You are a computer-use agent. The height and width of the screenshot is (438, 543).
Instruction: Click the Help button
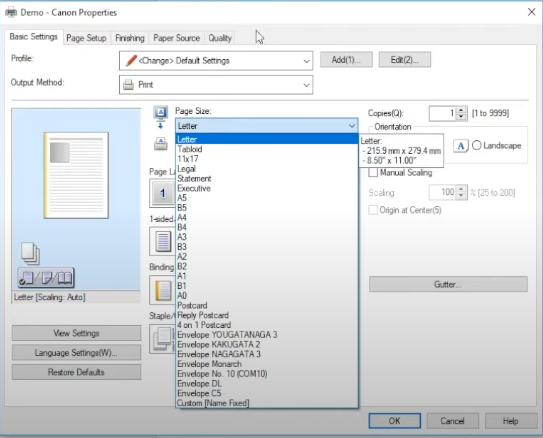tap(510, 421)
